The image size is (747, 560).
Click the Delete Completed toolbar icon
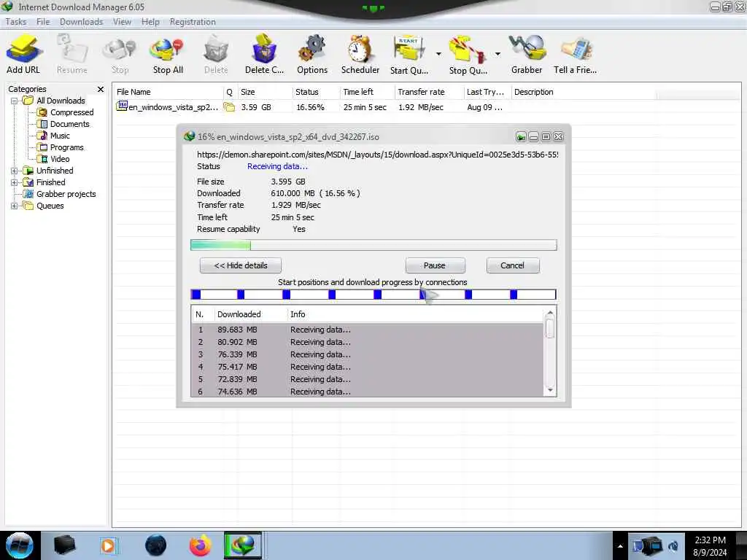point(264,54)
